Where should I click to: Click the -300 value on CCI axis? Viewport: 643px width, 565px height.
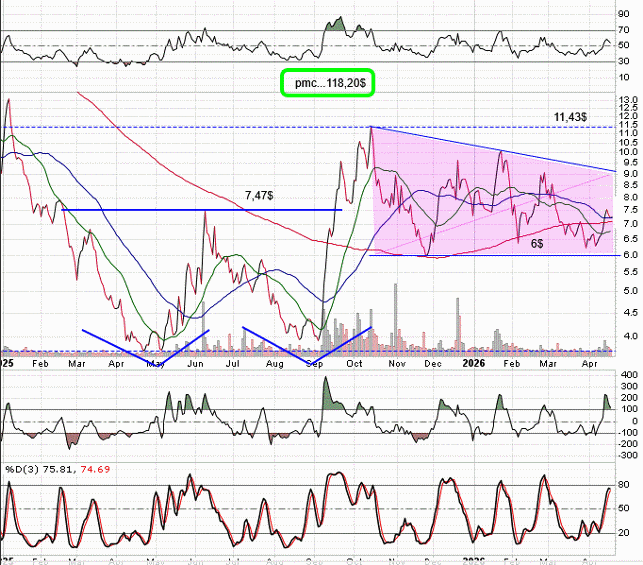pos(626,454)
